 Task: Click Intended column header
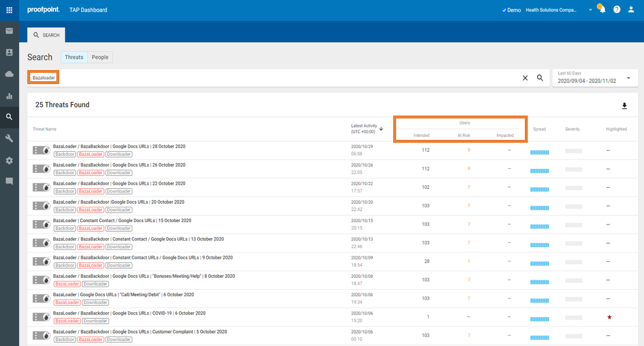click(x=422, y=136)
